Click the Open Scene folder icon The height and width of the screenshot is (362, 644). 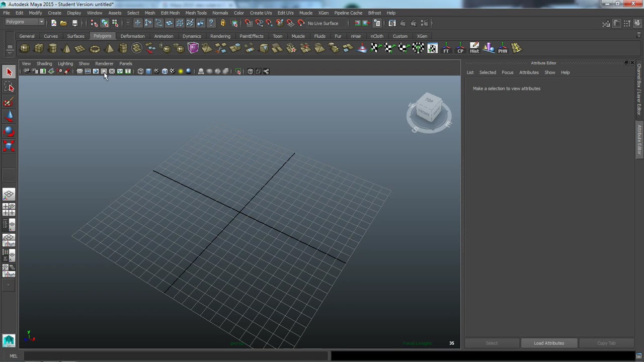(63, 23)
